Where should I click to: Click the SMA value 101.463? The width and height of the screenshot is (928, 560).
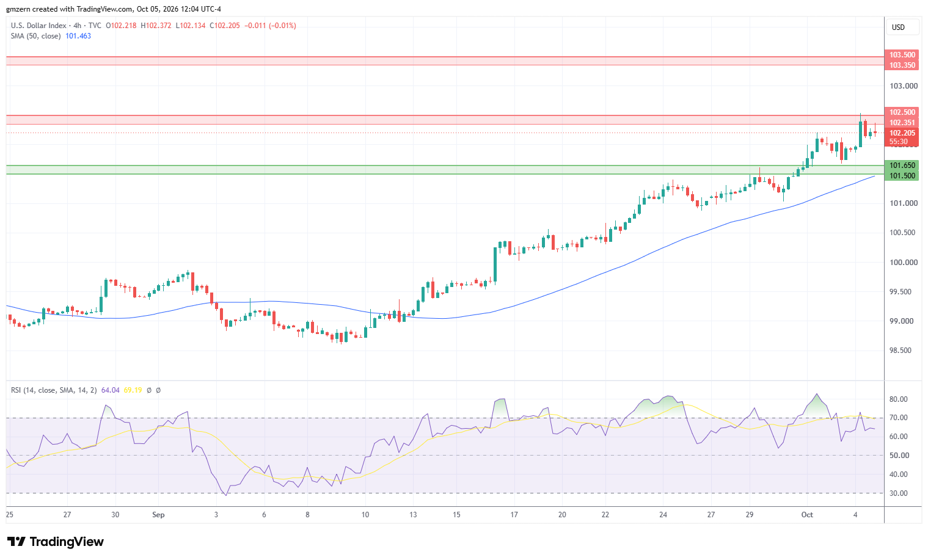[78, 36]
